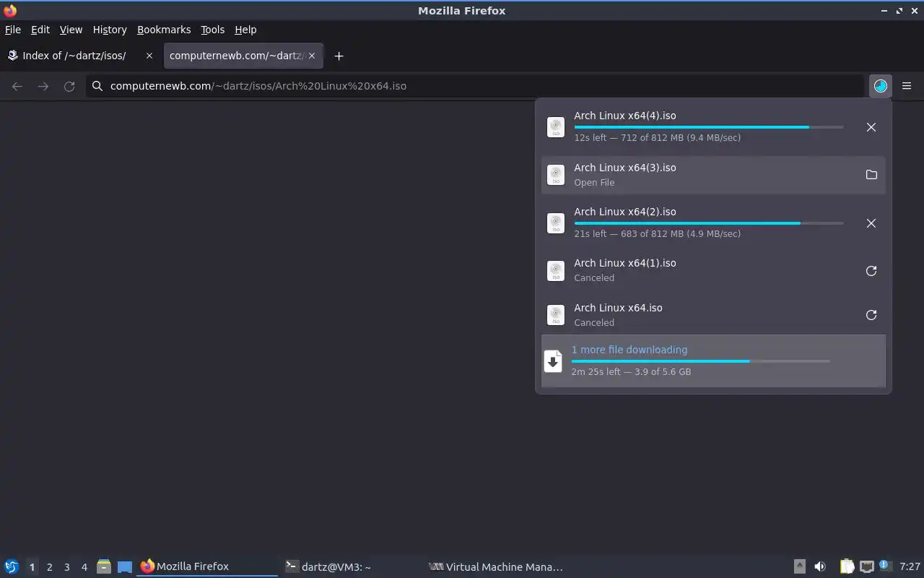Switch to Virtual Machine Manager window
This screenshot has width=924, height=578.
tap(496, 567)
